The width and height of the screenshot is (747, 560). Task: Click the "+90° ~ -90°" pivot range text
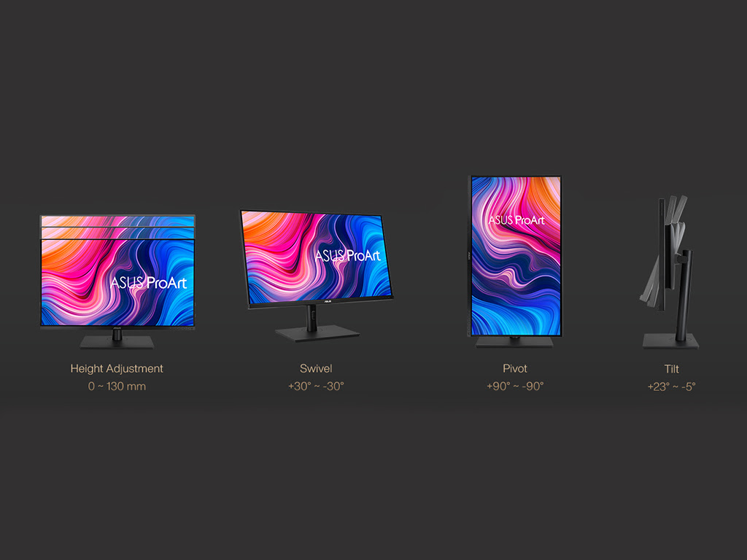pos(515,386)
